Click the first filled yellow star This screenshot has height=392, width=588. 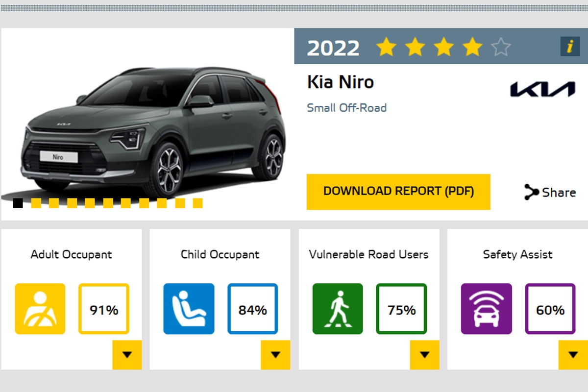pyautogui.click(x=386, y=47)
